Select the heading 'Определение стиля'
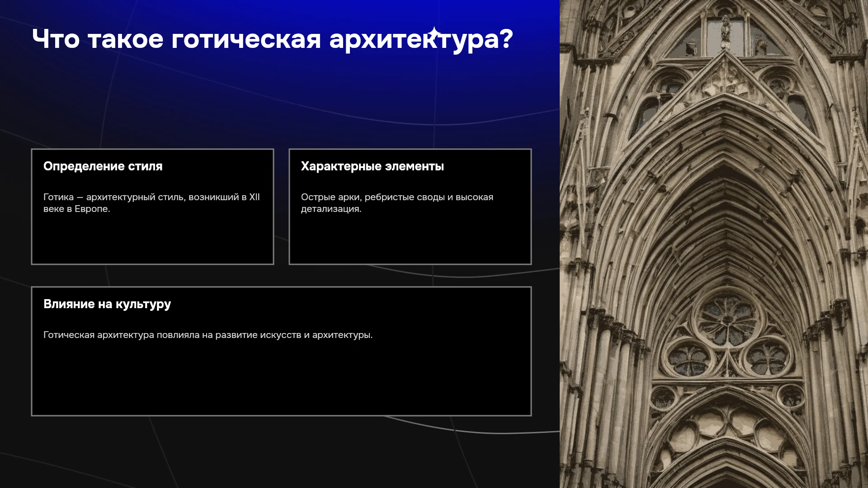Image resolution: width=868 pixels, height=488 pixels. (103, 166)
